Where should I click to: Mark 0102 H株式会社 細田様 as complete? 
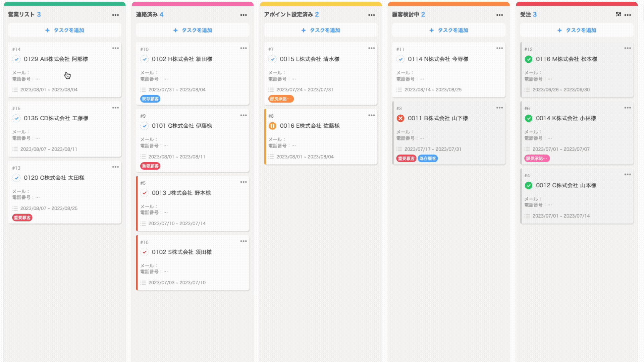pos(145,59)
